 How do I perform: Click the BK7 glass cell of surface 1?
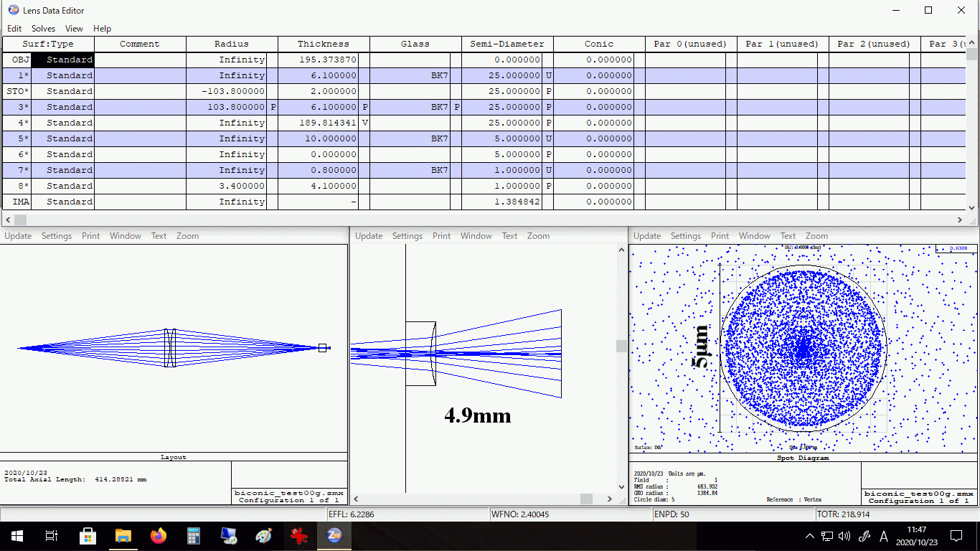click(410, 75)
